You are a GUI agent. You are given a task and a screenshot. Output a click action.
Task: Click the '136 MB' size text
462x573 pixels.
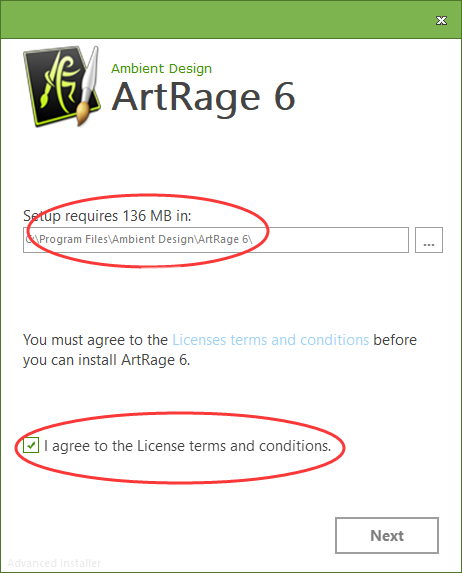coord(147,216)
